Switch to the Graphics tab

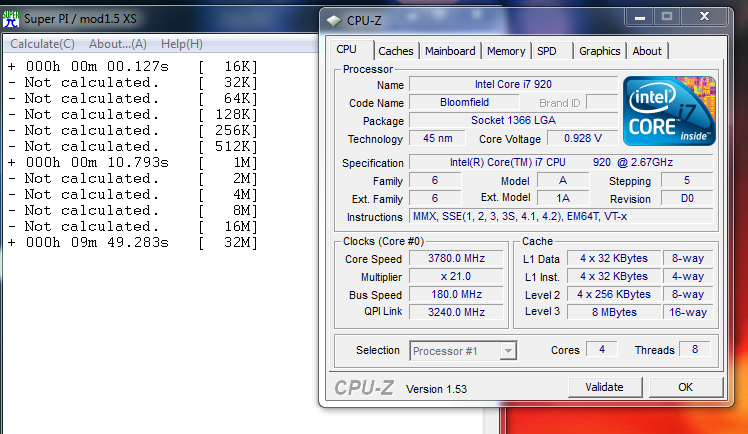600,51
